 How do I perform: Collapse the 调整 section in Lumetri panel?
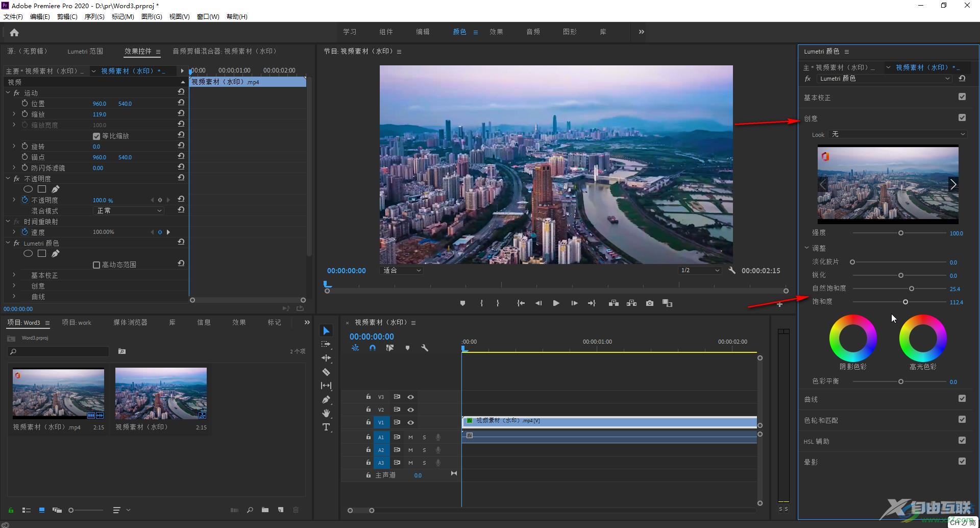pos(807,248)
